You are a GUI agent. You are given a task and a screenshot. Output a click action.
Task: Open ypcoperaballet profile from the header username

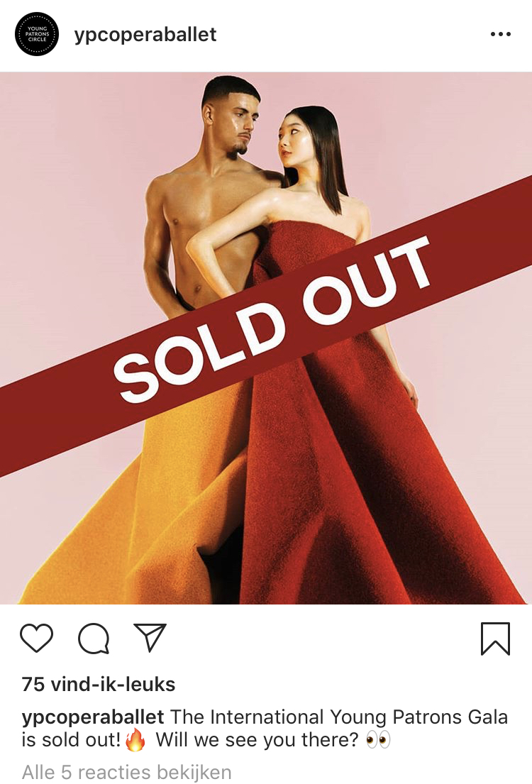point(145,35)
